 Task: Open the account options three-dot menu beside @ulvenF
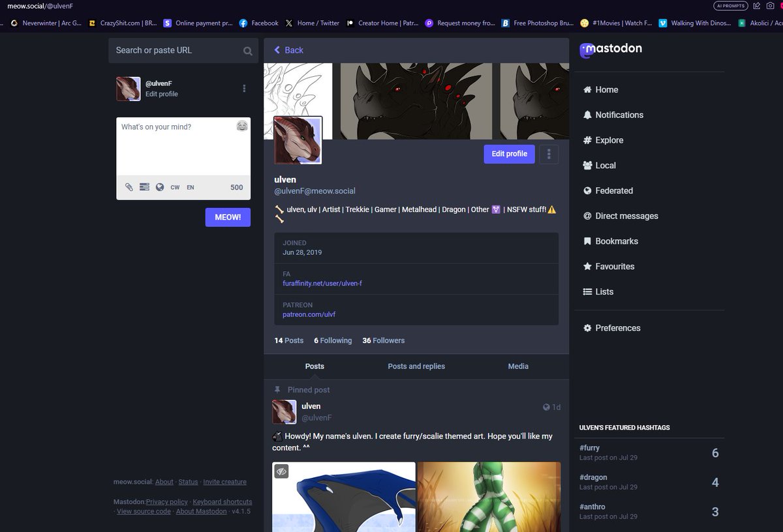coord(244,89)
